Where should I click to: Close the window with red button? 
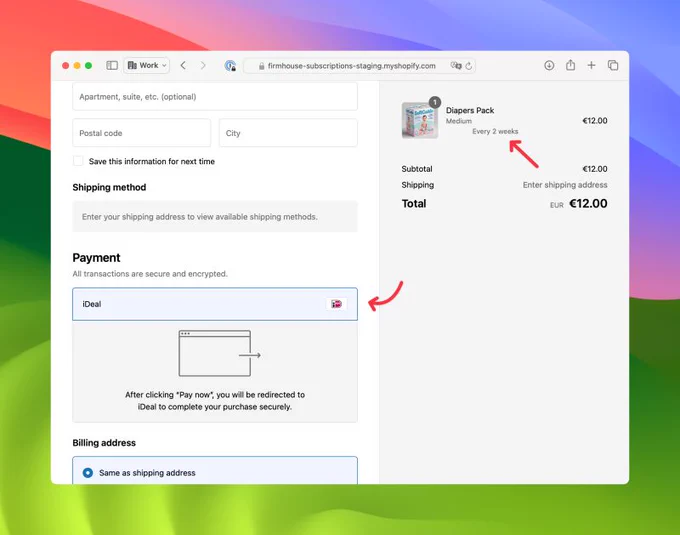(65, 65)
